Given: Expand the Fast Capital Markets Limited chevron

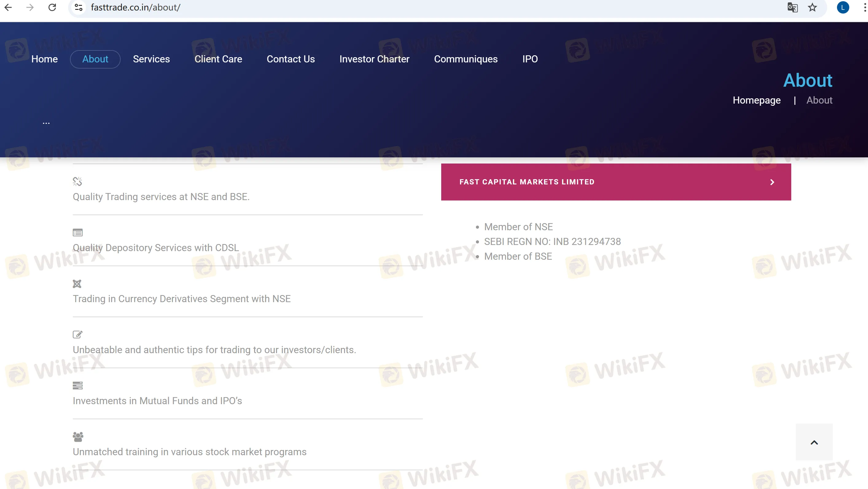Looking at the screenshot, I should point(772,182).
